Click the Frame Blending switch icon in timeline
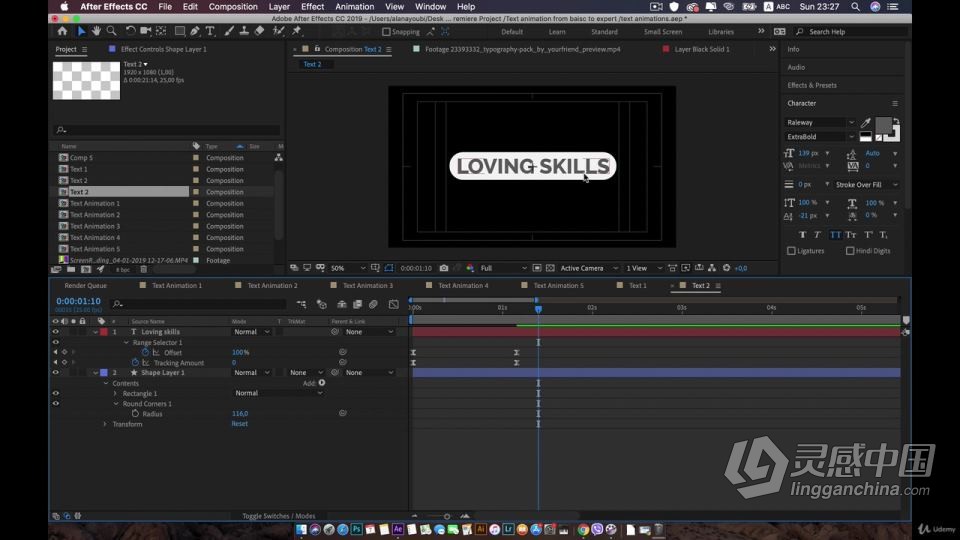This screenshot has width=960, height=540. tap(358, 304)
